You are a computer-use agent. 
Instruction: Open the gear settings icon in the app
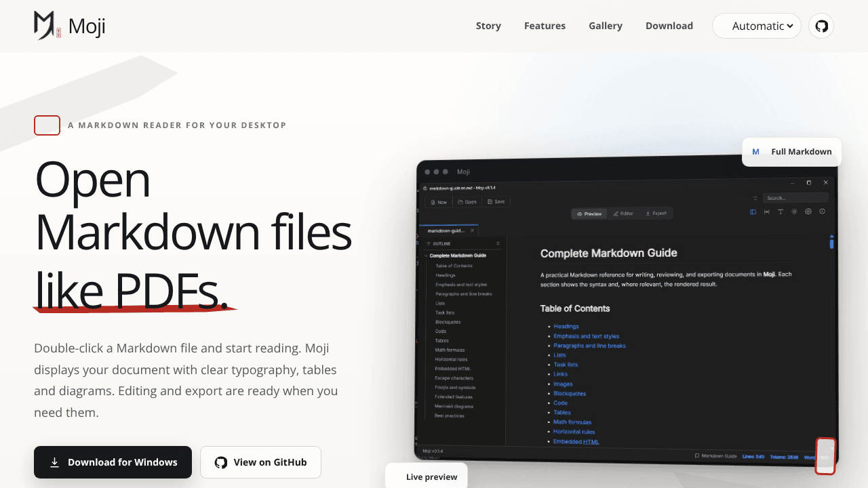tap(808, 211)
